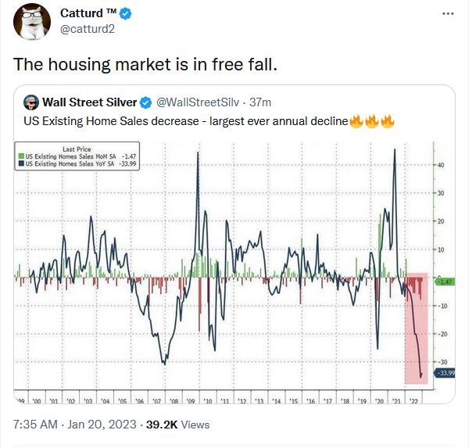Click the 39.2K Views counter
This screenshot has height=448, width=476.
[x=177, y=425]
